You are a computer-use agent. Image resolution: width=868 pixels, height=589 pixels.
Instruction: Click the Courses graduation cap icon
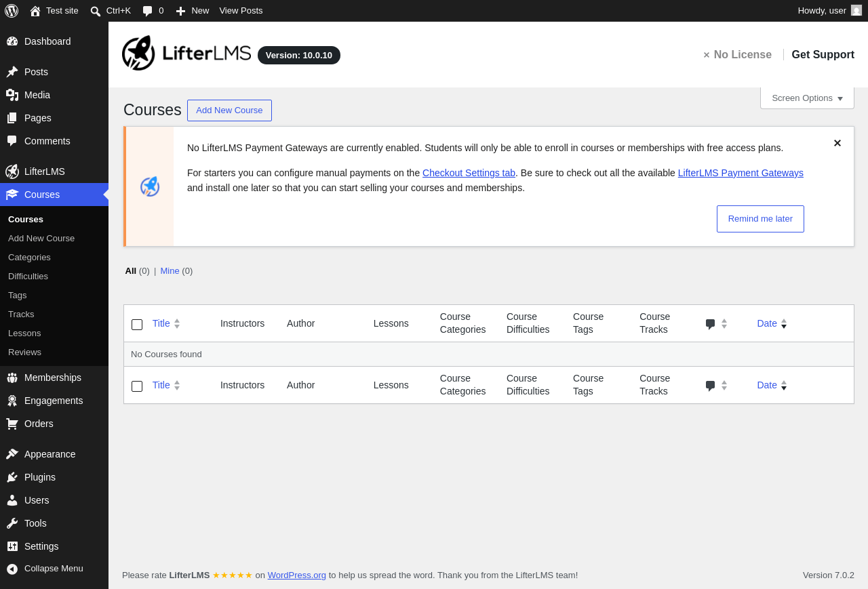click(12, 195)
